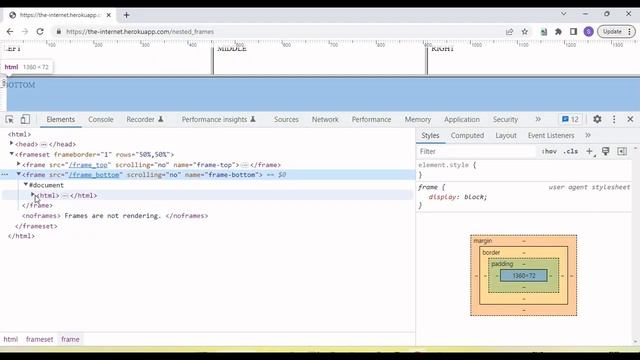Collapse the frameset element node
This screenshot has width=640, height=360.
[11, 154]
